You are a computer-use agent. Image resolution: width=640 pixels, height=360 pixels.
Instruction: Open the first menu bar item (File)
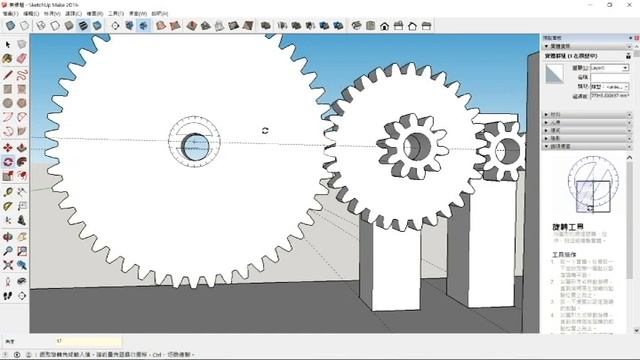[10, 13]
